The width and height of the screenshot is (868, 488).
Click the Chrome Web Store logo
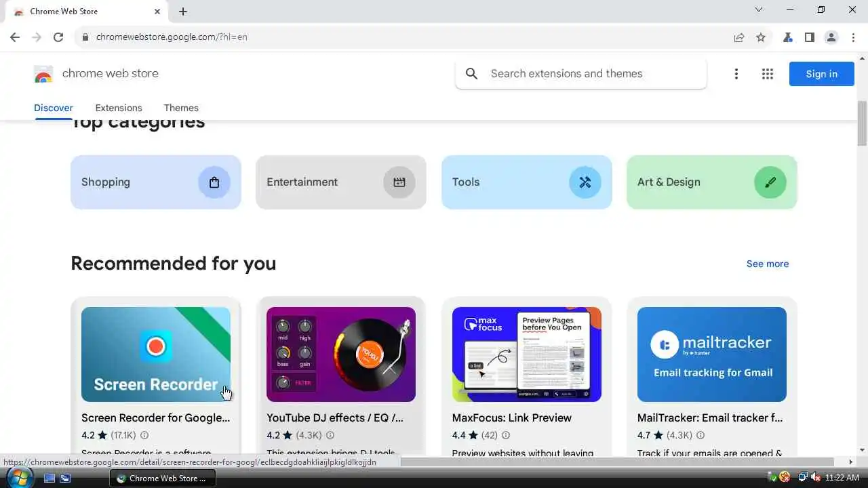pyautogui.click(x=43, y=74)
